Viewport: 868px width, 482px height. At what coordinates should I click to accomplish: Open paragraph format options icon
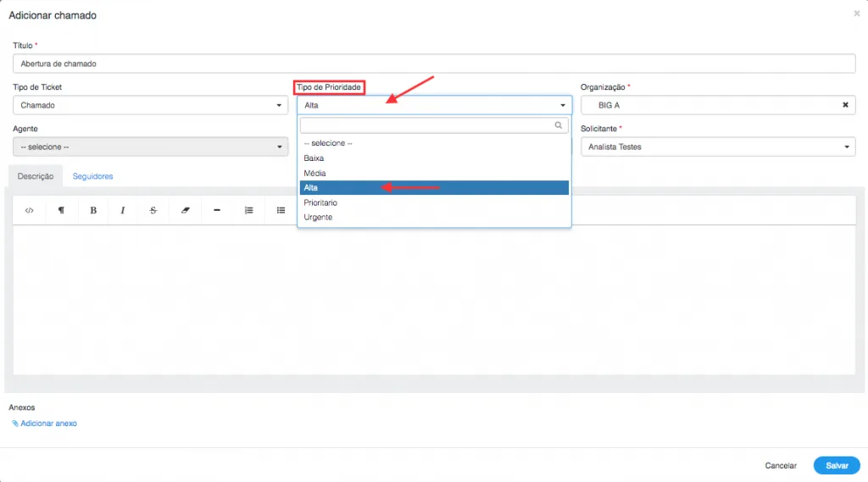[61, 210]
